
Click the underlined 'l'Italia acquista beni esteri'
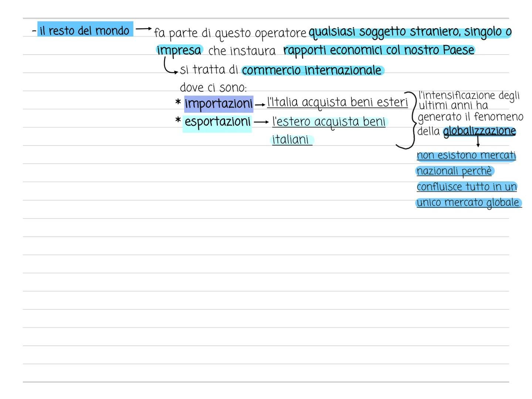coord(337,102)
